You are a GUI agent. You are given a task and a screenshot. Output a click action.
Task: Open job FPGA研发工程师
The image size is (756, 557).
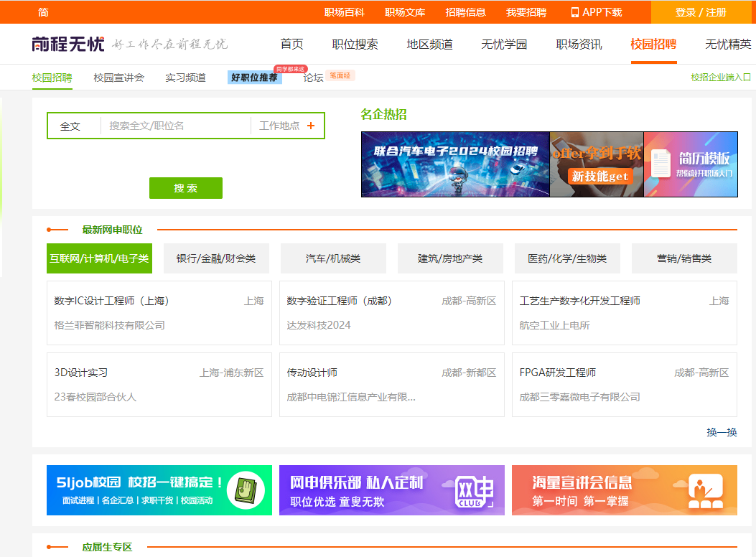tap(557, 373)
